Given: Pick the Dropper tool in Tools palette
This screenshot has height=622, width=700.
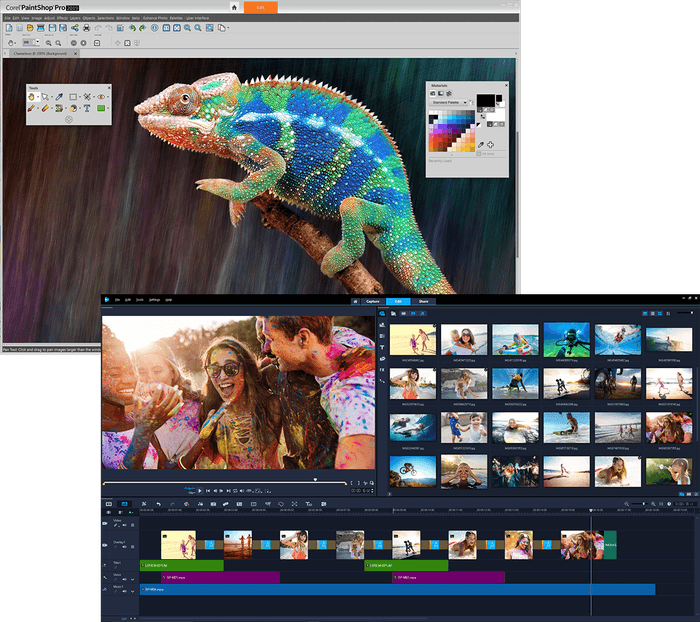Looking at the screenshot, I should 59,97.
